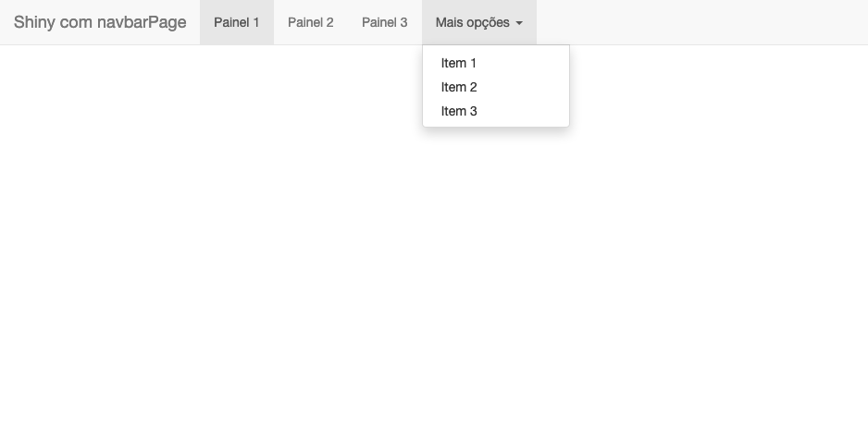Open the first dropdown entry, Item 1
Image resolution: width=868 pixels, height=429 pixels.
tap(459, 63)
